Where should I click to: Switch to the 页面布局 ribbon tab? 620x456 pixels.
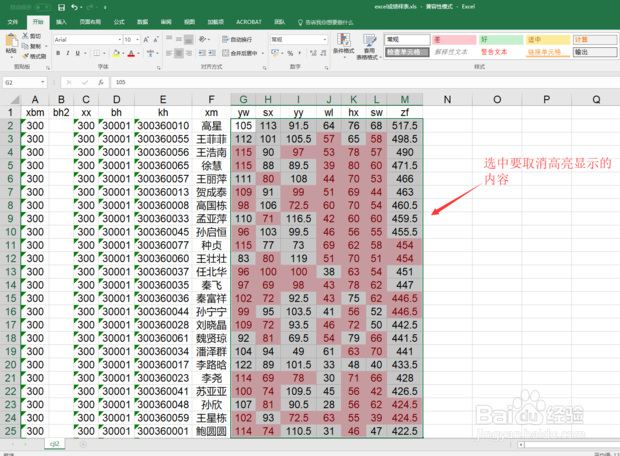[90, 22]
